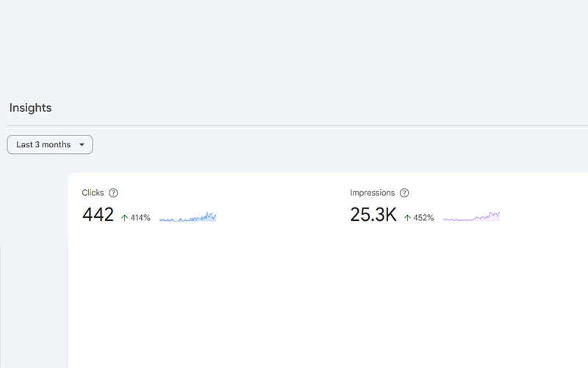The image size is (588, 368).
Task: Open the help icon beside Impressions
Action: tap(404, 193)
